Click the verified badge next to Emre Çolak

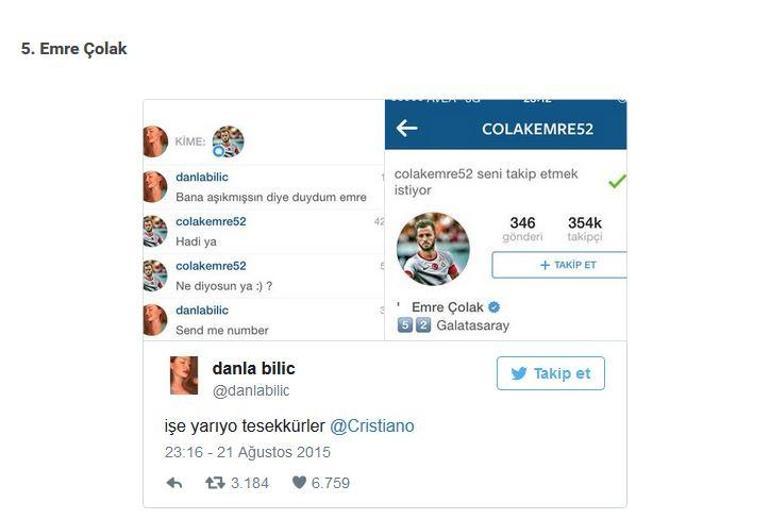(494, 307)
